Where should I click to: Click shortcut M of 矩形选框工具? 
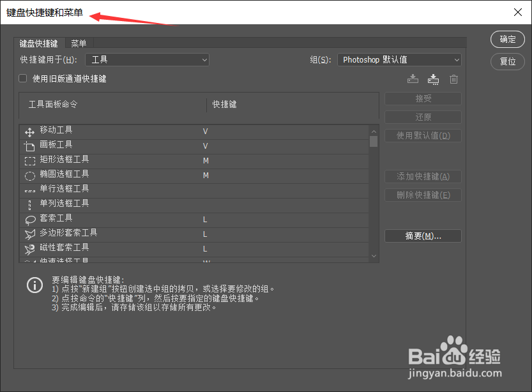(x=206, y=161)
